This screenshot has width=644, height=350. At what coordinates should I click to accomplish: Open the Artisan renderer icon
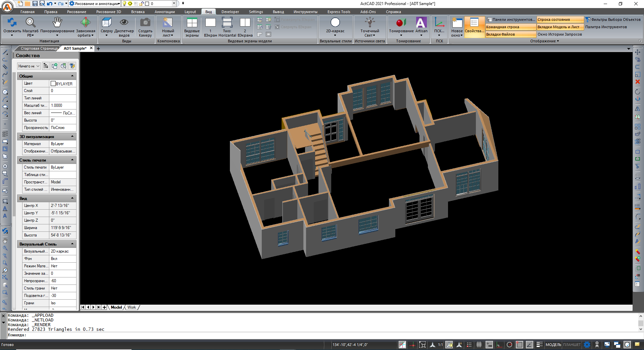tap(421, 23)
